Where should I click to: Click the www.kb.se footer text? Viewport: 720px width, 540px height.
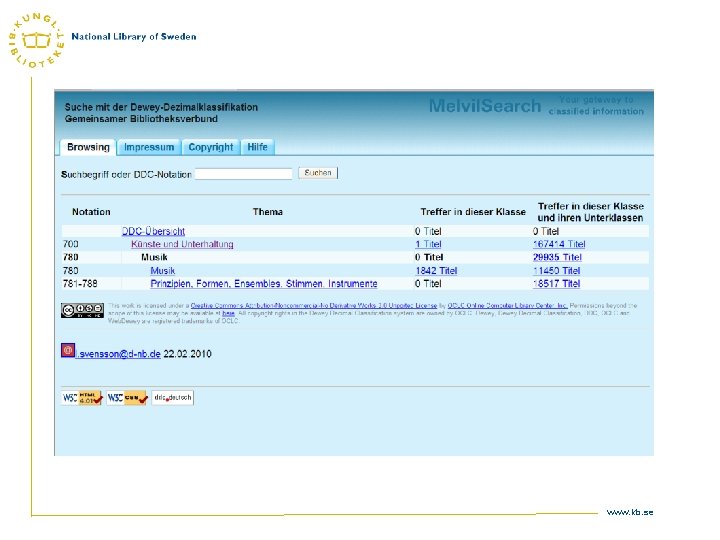630,512
